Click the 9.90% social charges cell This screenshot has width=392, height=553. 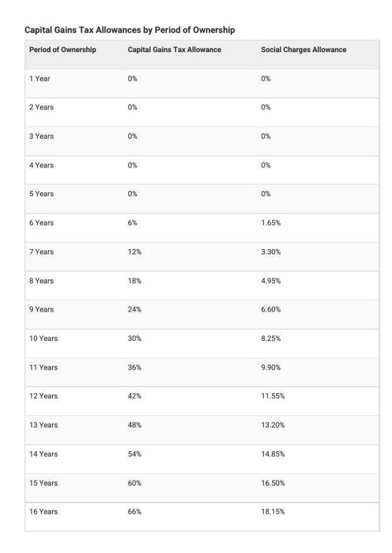pyautogui.click(x=271, y=367)
